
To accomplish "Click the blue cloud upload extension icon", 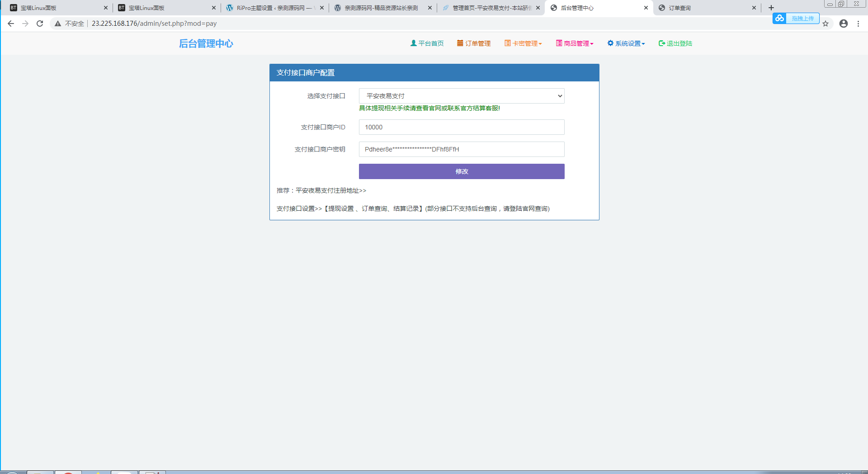I will point(779,18).
